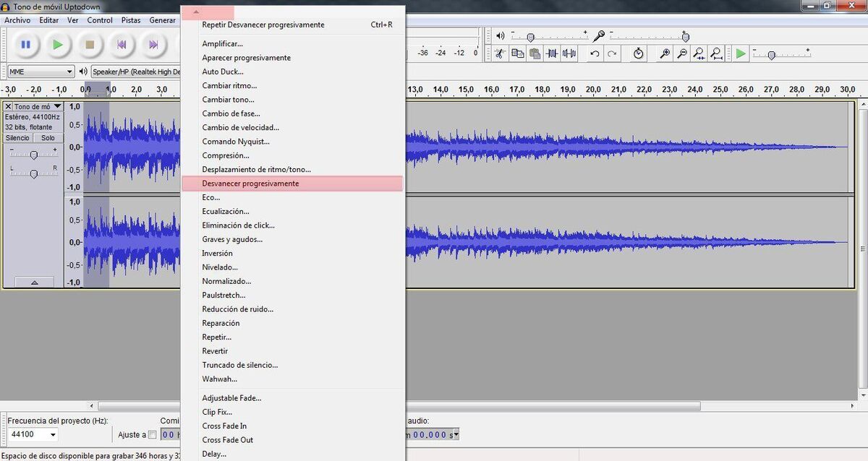The width and height of the screenshot is (868, 461).
Task: Click the Redo arrow icon
Action: (x=612, y=53)
